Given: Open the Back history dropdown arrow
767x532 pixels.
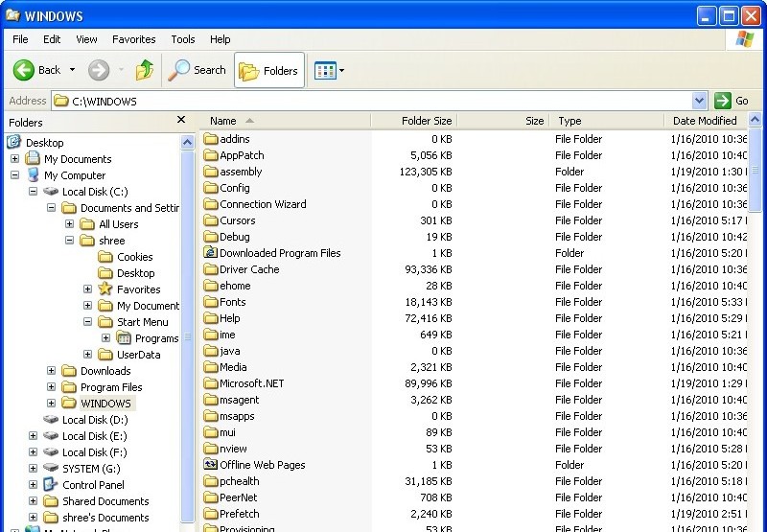Looking at the screenshot, I should point(73,70).
